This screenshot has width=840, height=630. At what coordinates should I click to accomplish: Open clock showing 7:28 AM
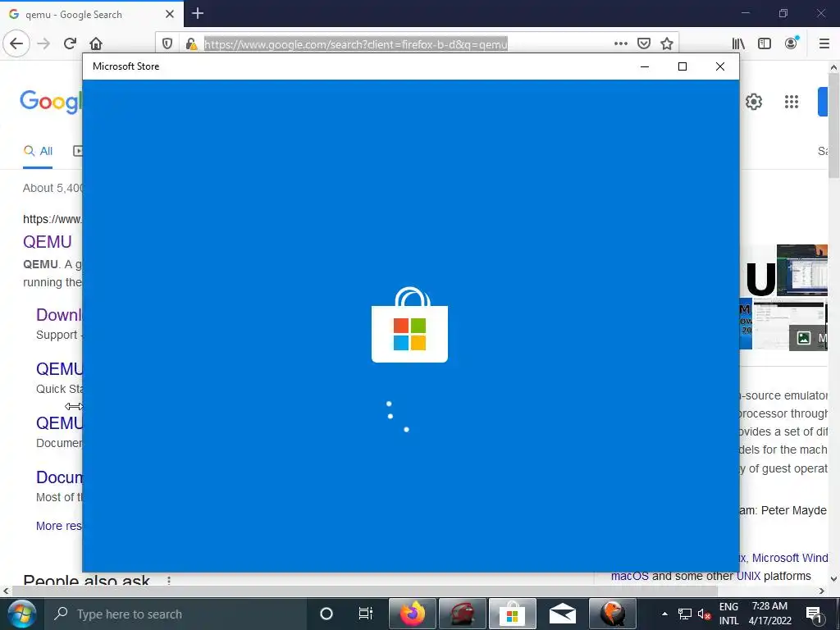[769, 614]
